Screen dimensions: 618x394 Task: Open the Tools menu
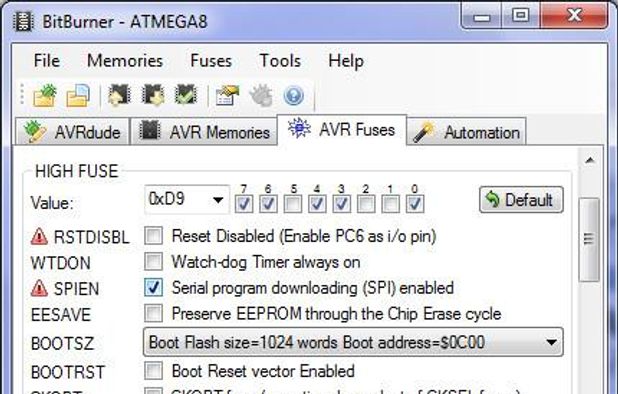pos(280,61)
